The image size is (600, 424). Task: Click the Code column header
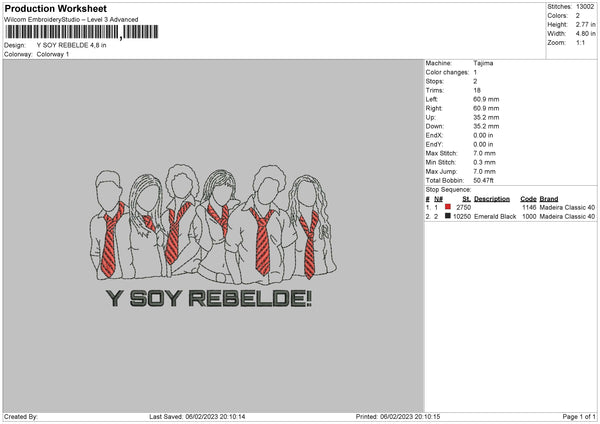[x=528, y=199]
